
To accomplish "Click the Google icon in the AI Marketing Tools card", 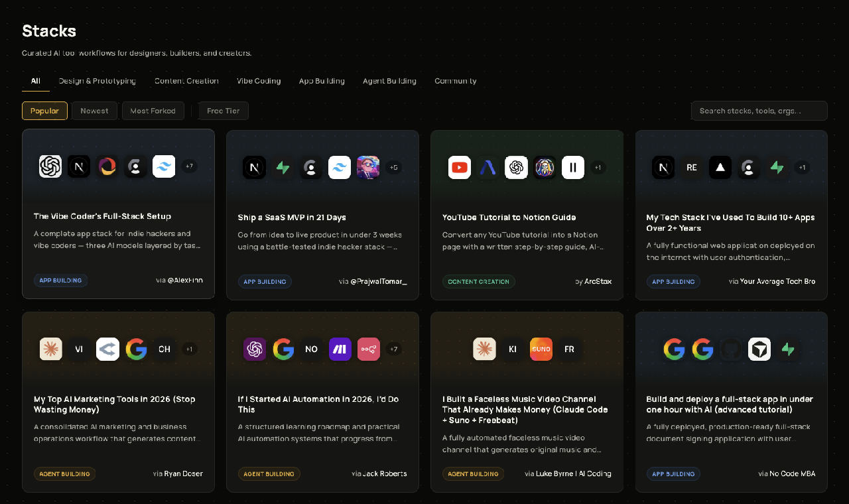I will pyautogui.click(x=136, y=349).
